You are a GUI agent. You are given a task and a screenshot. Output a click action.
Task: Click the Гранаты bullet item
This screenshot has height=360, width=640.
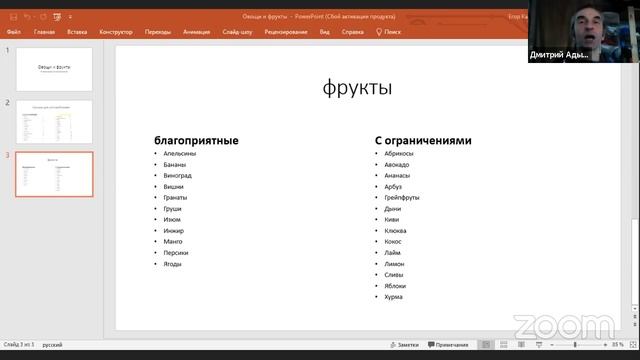175,198
